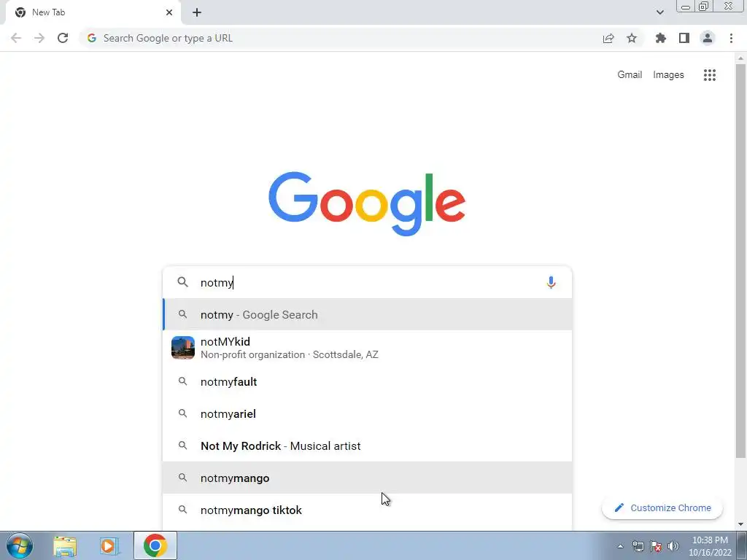Start voice search with microphone icon
This screenshot has width=747, height=560.
point(551,282)
